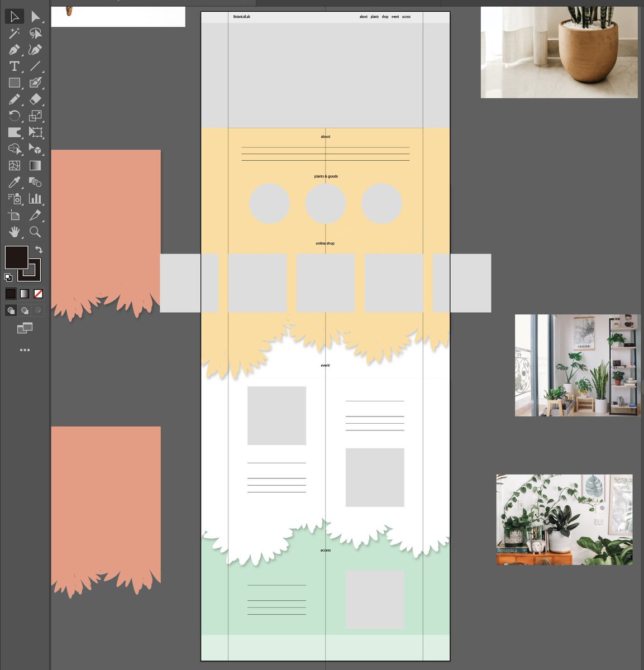Reset to default fill and stroke
The height and width of the screenshot is (670, 644).
8,277
